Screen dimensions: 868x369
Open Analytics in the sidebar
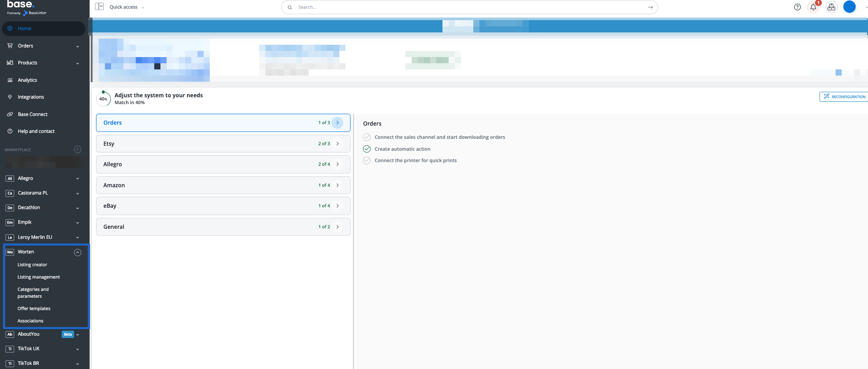pyautogui.click(x=27, y=80)
